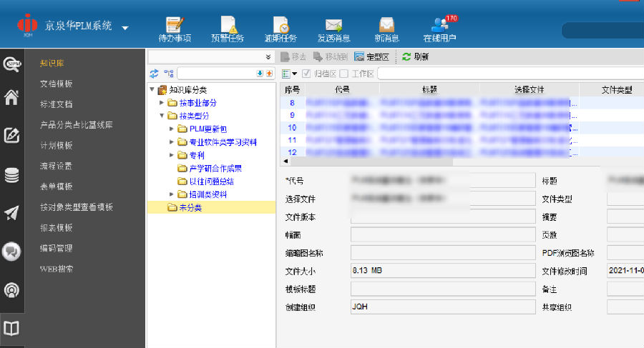
Task: Expand the 专业软件类学习资料 folder arrow
Action: click(172, 142)
